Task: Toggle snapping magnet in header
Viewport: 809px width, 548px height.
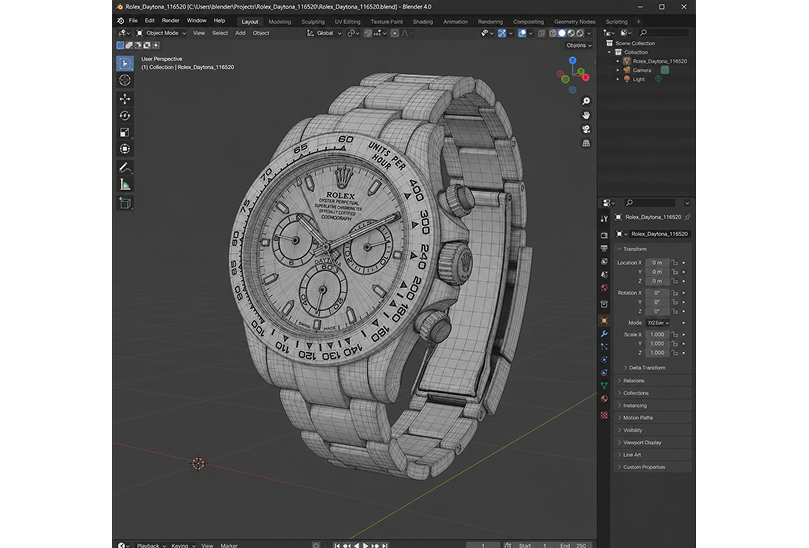Action: [368, 33]
